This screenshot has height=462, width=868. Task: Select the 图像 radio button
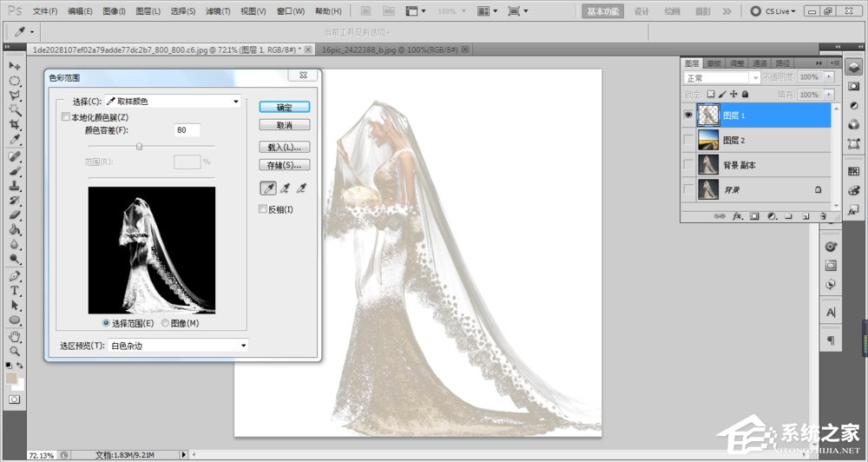click(165, 323)
